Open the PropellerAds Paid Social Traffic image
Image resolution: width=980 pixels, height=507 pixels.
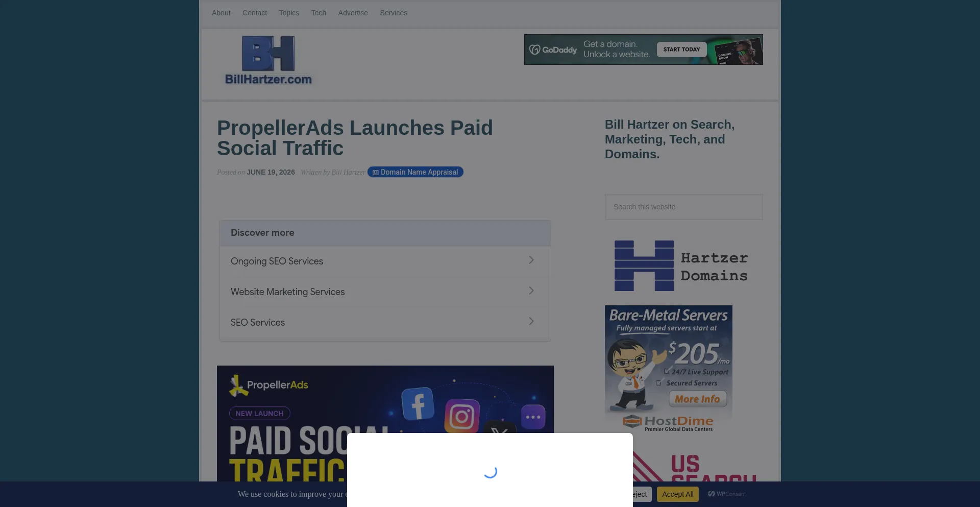pyautogui.click(x=385, y=423)
